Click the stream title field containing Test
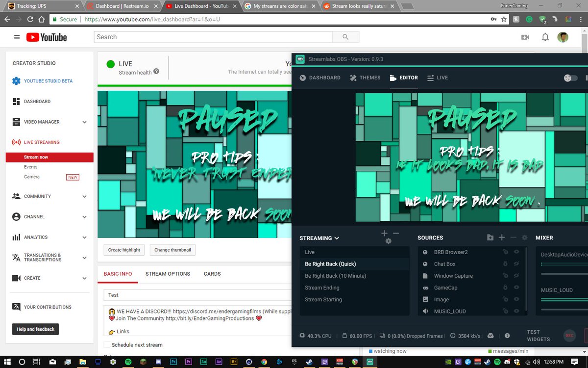588x368 pixels. [198, 295]
